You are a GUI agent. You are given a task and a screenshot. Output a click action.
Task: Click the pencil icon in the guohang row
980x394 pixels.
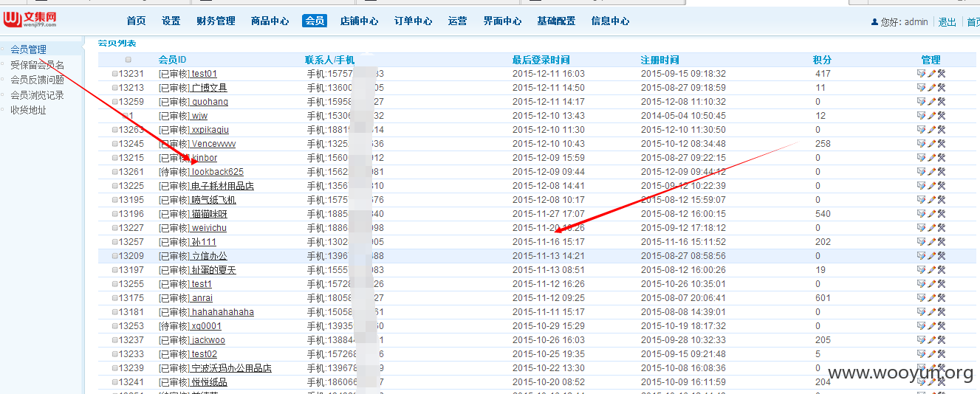coord(931,102)
